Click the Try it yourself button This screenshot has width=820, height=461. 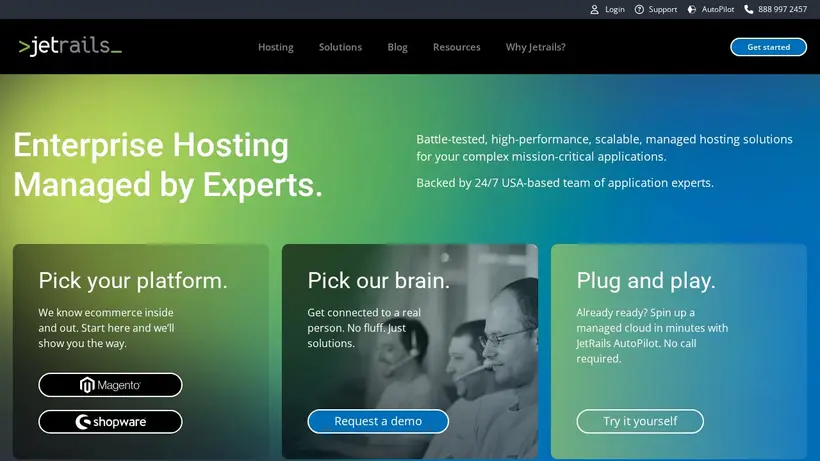click(640, 421)
